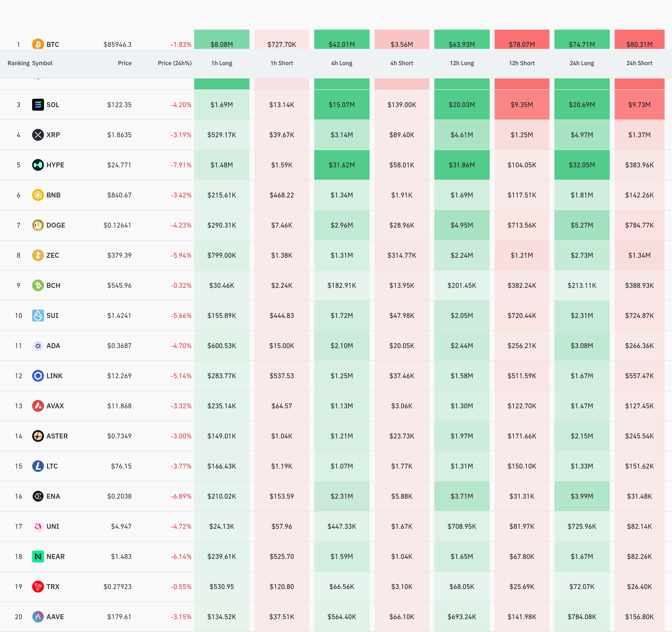
Task: Click HYPE 4h Long $31.62M cell
Action: click(341, 165)
